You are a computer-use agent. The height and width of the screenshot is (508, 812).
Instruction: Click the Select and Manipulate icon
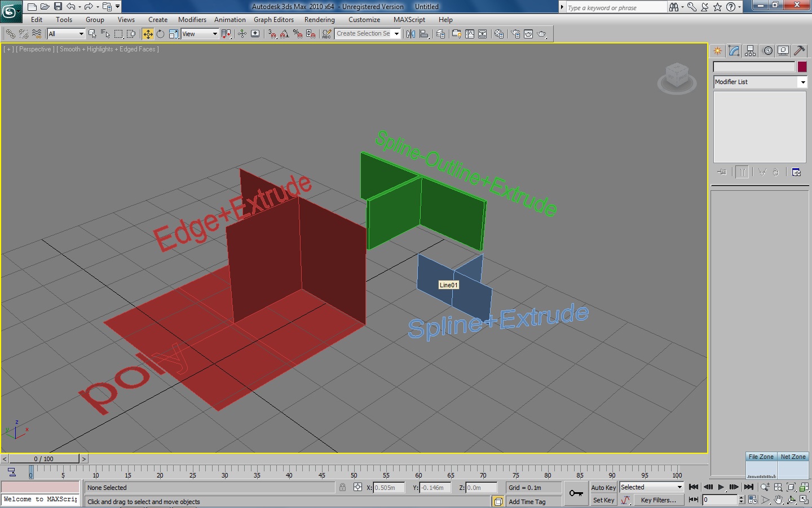(242, 34)
